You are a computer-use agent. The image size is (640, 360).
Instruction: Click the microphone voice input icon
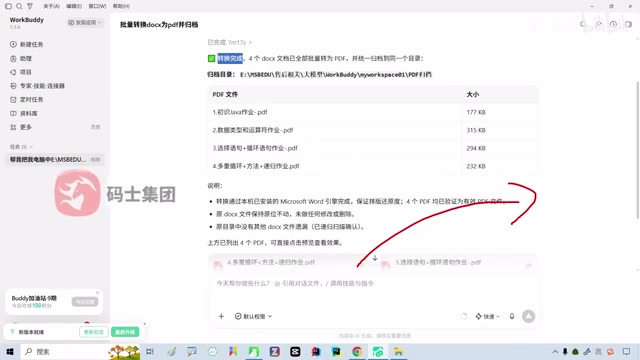click(x=511, y=316)
